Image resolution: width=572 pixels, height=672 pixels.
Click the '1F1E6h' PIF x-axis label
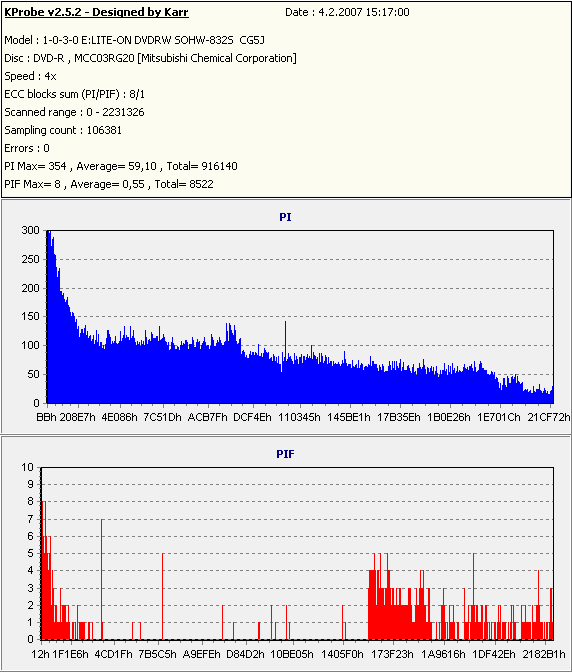point(71,654)
